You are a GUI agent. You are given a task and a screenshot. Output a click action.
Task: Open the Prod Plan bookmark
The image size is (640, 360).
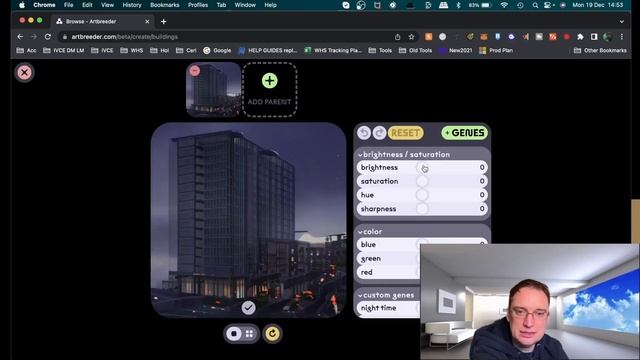(496, 51)
